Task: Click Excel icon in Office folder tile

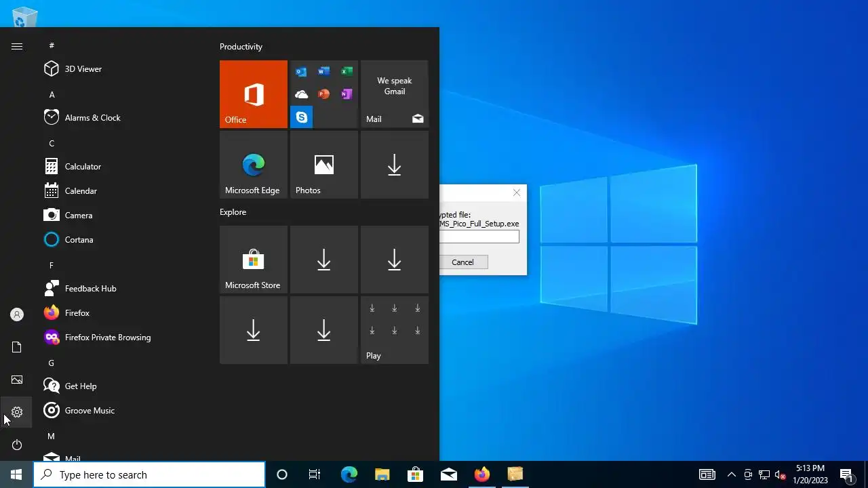Action: click(347, 72)
